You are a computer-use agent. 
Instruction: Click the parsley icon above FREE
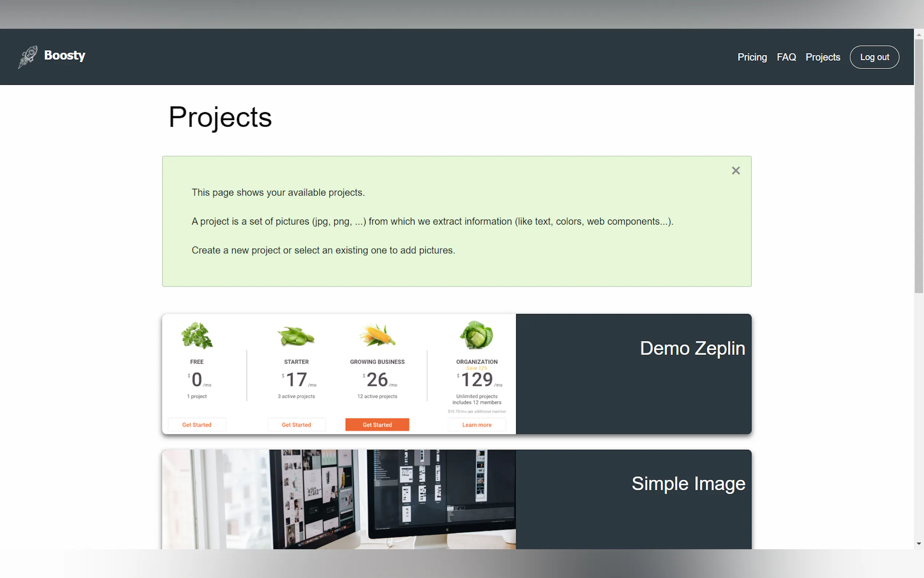click(x=197, y=335)
